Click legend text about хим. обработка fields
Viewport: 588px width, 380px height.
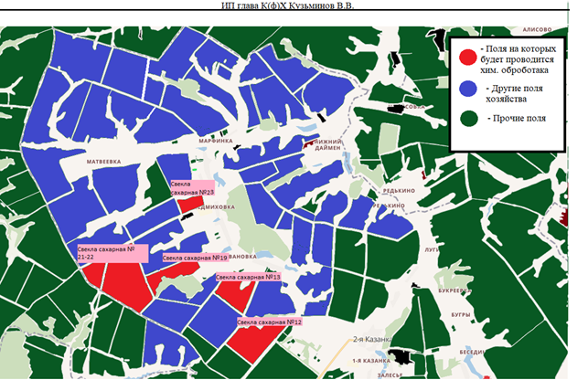[519, 55]
